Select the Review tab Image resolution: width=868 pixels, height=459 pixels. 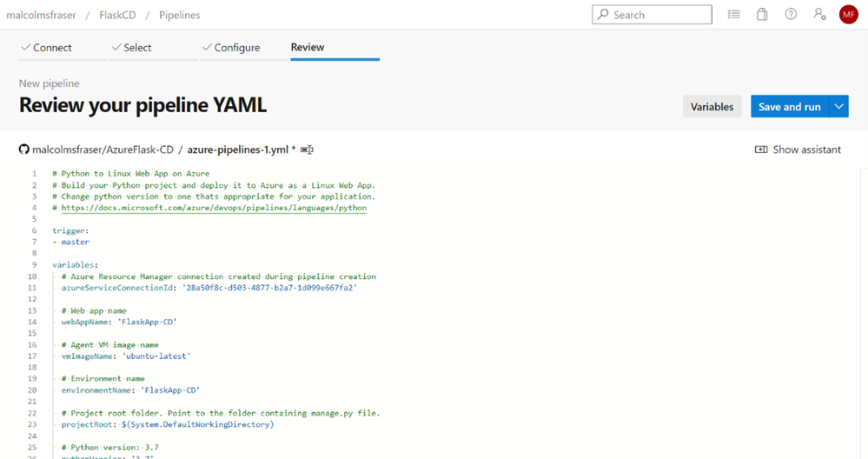pyautogui.click(x=308, y=47)
